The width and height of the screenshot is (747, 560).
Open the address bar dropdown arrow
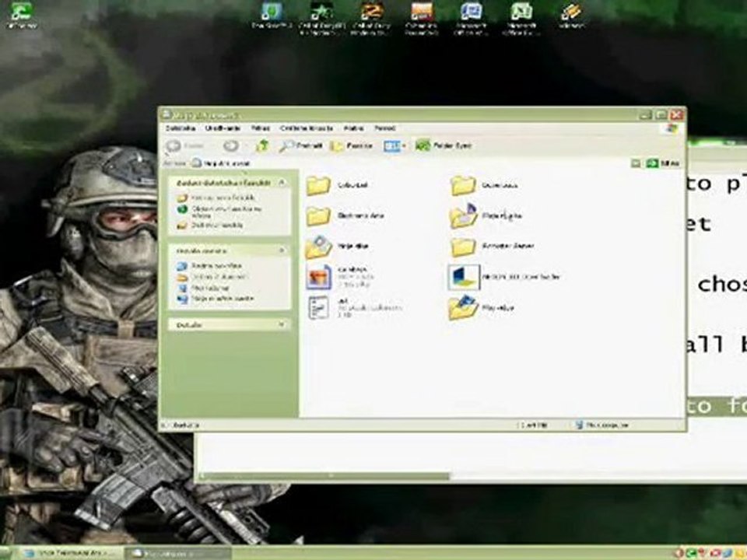[x=636, y=163]
